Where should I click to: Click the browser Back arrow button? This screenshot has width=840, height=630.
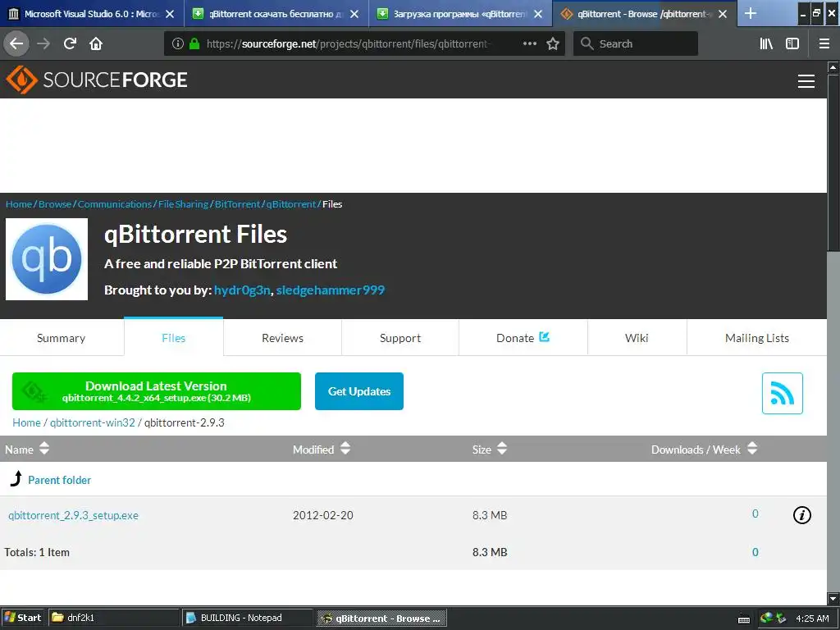(x=16, y=43)
